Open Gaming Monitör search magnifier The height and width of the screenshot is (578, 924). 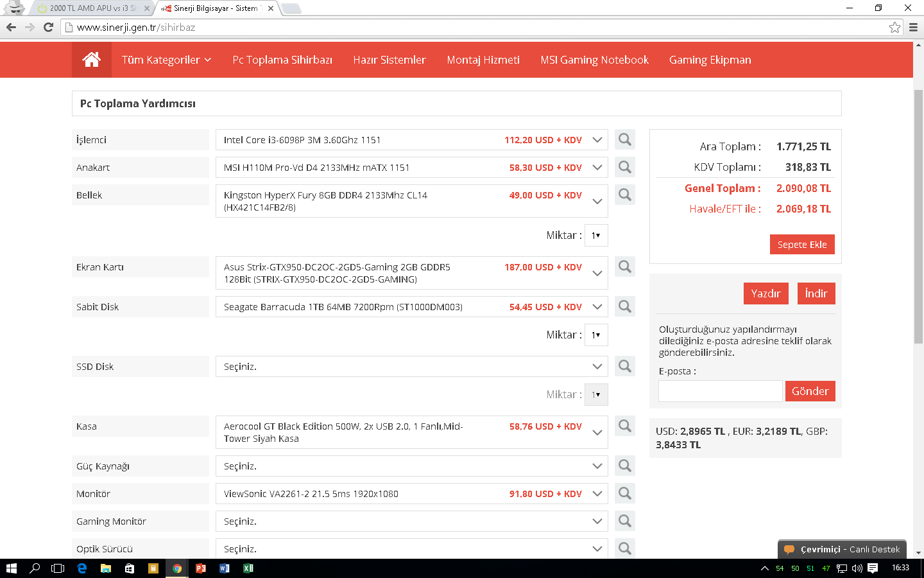(x=625, y=521)
